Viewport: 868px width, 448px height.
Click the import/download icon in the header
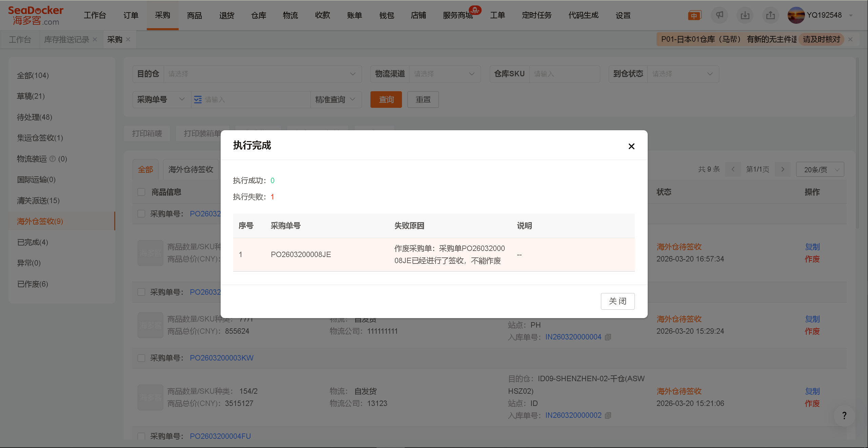pyautogui.click(x=745, y=15)
